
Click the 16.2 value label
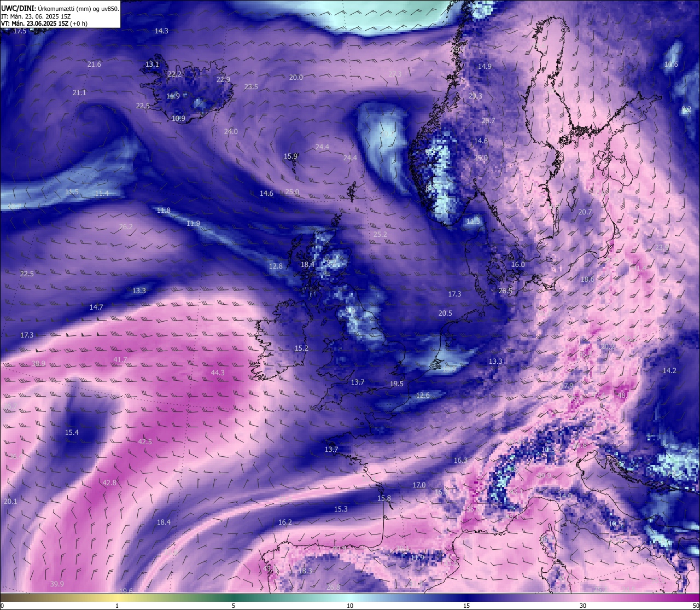pyautogui.click(x=285, y=522)
